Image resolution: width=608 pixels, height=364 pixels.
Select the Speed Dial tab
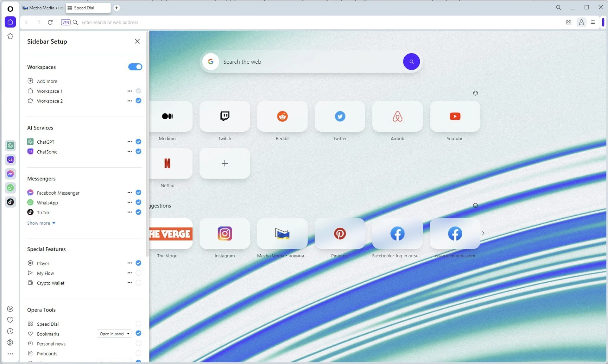(88, 8)
